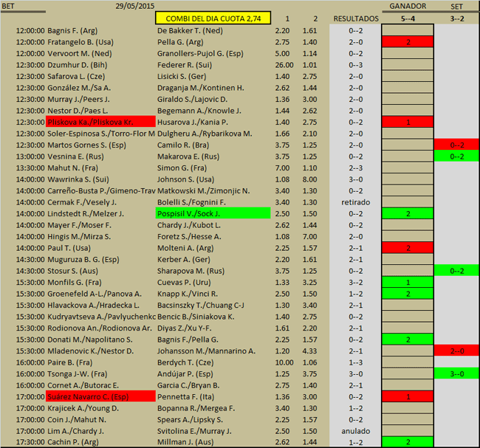Select red ganador cell in Fratangelo row
The height and width of the screenshot is (448, 480).
tap(408, 42)
